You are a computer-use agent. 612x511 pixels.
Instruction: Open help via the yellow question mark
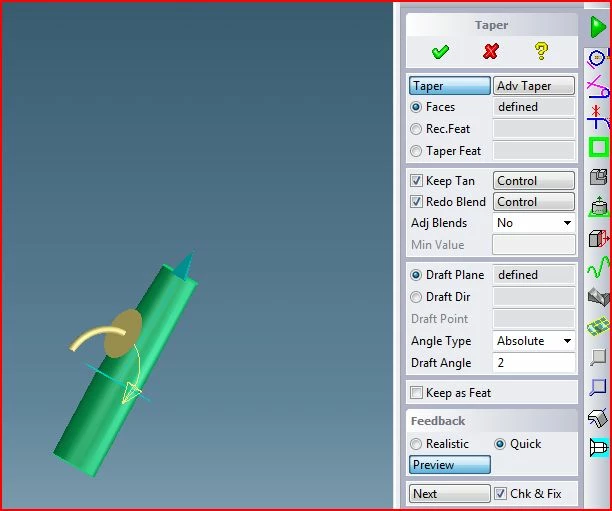tap(541, 51)
